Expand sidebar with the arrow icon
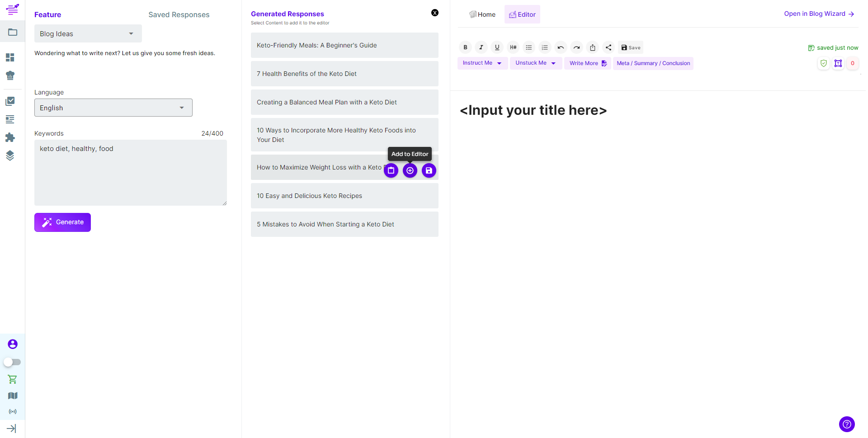The height and width of the screenshot is (438, 868). pyautogui.click(x=12, y=429)
